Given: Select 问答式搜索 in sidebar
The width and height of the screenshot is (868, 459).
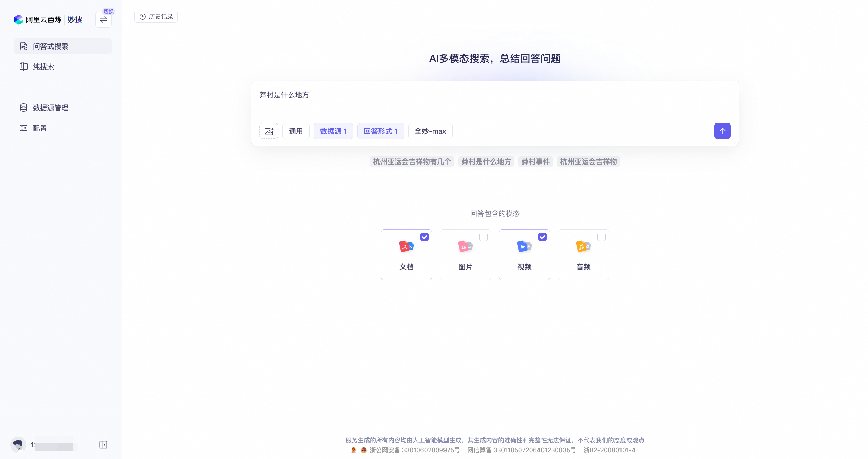Looking at the screenshot, I should tap(50, 46).
